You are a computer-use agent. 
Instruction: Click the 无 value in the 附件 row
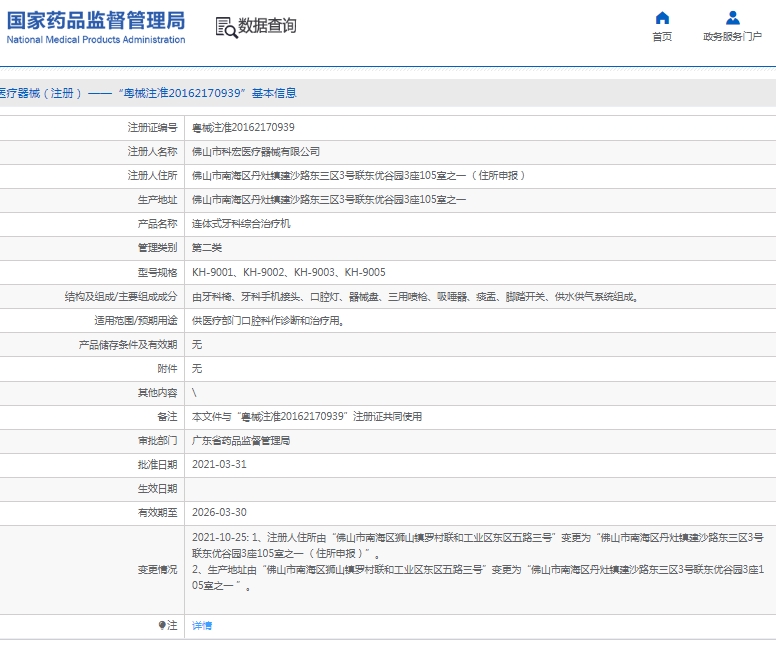click(197, 369)
